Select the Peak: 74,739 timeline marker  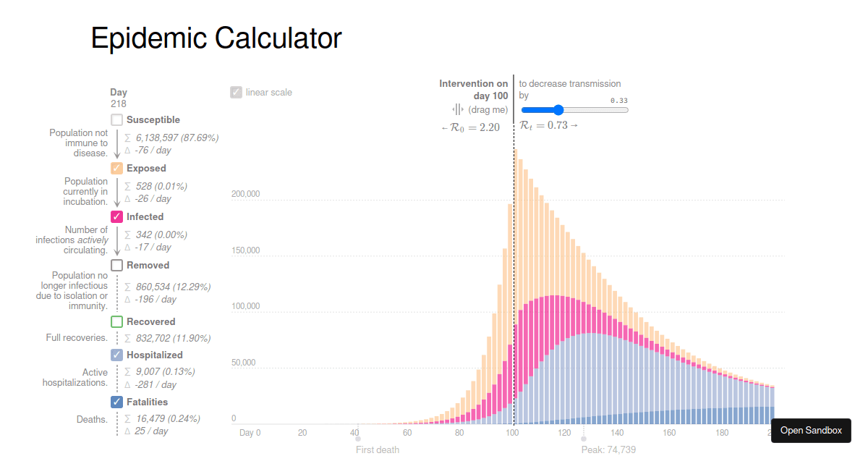tap(584, 439)
